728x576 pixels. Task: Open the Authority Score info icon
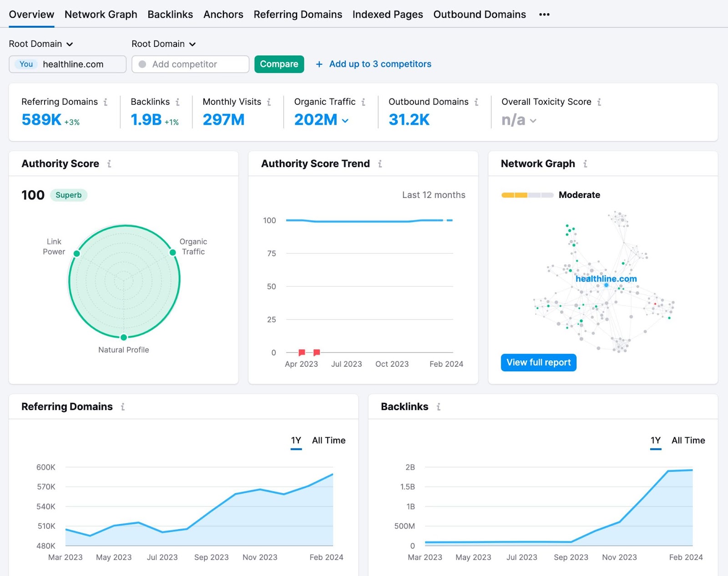coord(109,164)
